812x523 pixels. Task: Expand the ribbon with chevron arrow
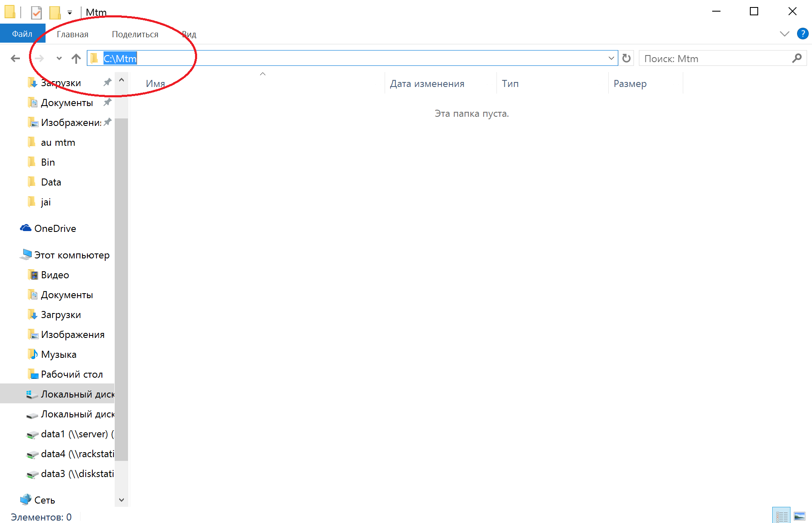tap(784, 34)
